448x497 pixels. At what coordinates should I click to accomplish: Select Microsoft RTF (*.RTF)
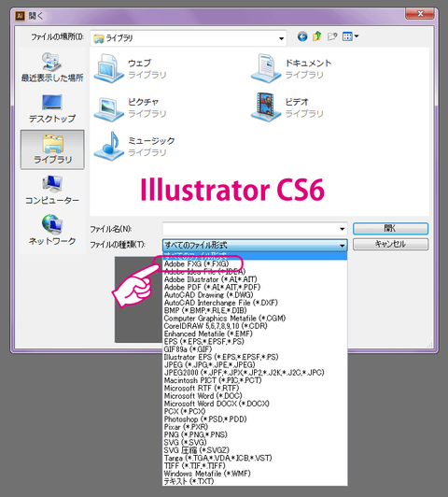point(255,388)
